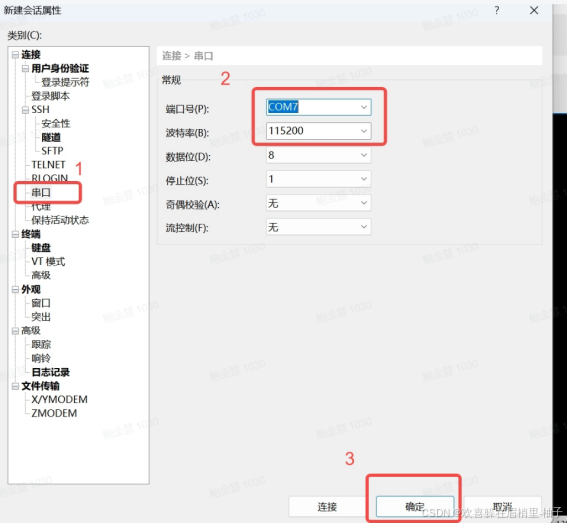
Task: Select 安全性 under SSH
Action: tap(56, 124)
